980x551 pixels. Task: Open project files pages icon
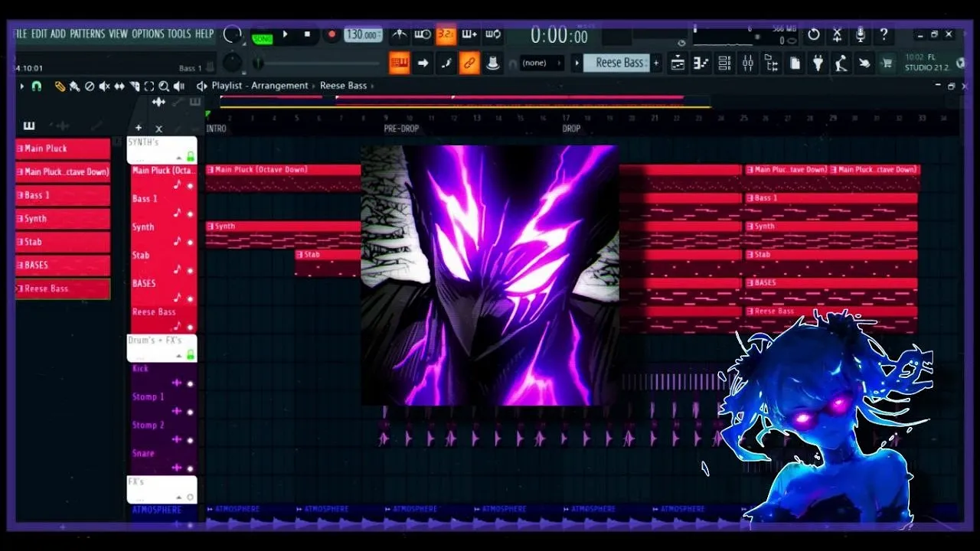coord(795,64)
